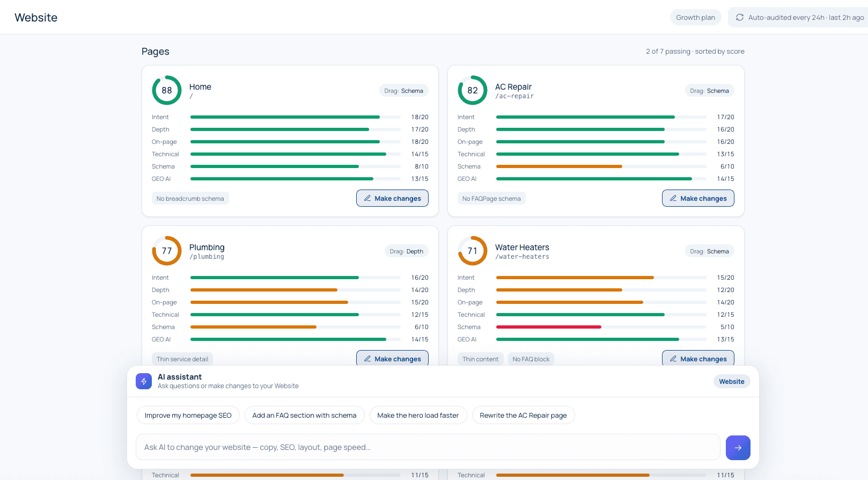Click the 'AC Repair' page title
The height and width of the screenshot is (480, 868).
coord(513,86)
